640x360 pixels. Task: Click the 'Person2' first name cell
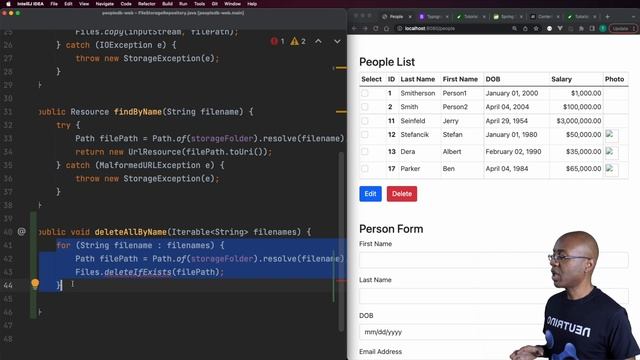coord(455,107)
